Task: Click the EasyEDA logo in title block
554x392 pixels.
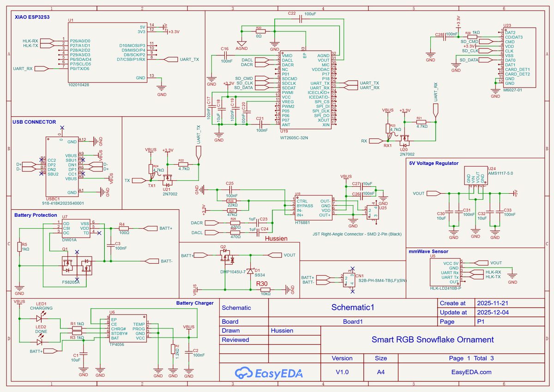Action: [x=268, y=373]
